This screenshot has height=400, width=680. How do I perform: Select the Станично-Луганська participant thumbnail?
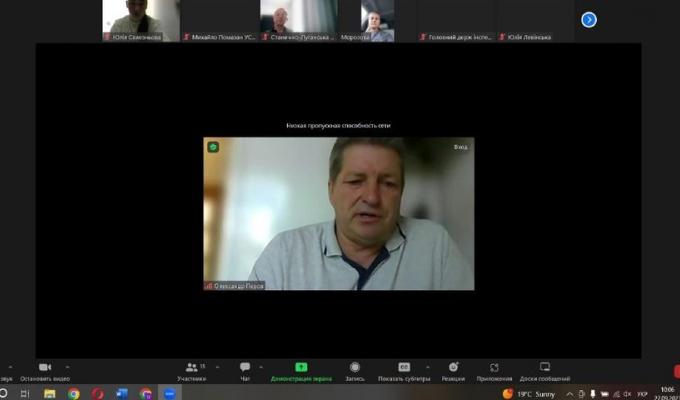(x=299, y=20)
